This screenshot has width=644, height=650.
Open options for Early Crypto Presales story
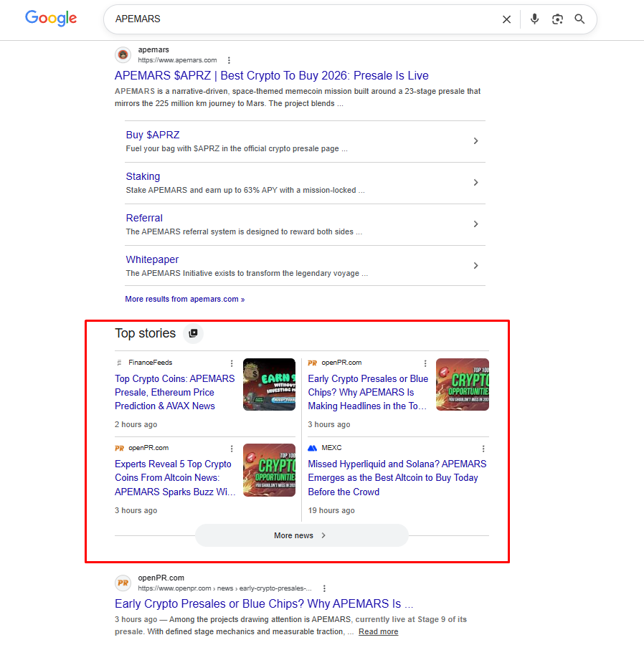425,363
